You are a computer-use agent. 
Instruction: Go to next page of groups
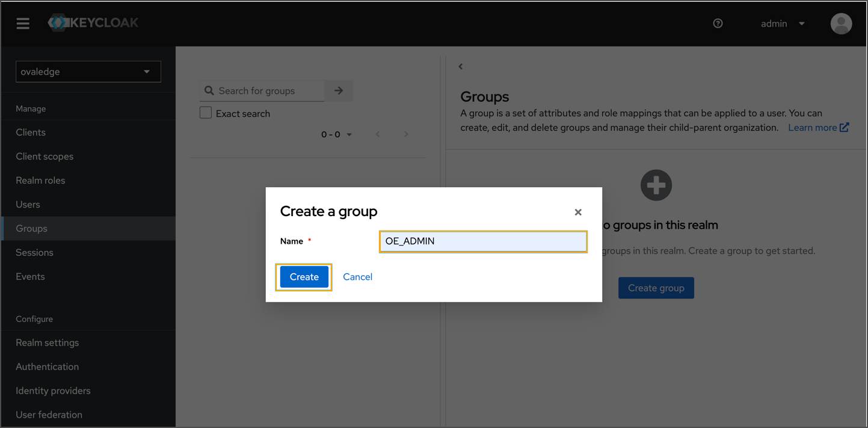(x=406, y=134)
